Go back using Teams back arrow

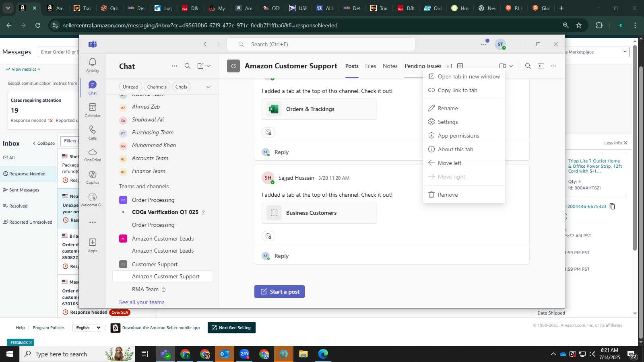click(205, 44)
